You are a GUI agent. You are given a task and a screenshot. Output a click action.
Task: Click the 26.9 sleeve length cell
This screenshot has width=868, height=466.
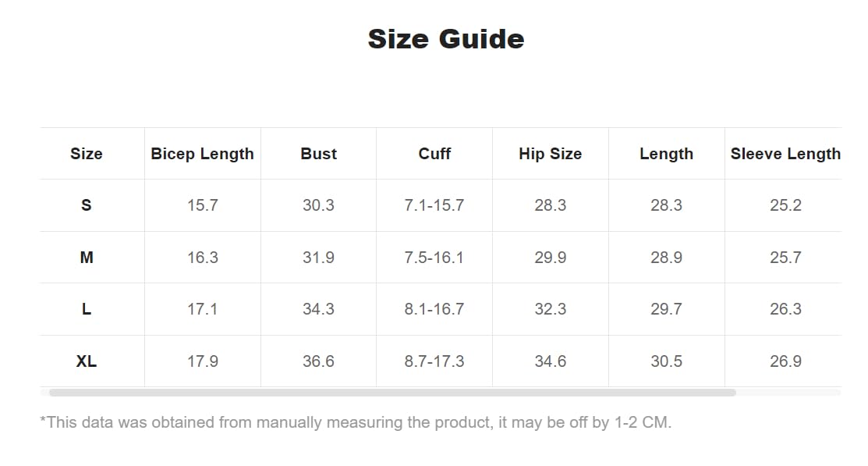coord(785,361)
